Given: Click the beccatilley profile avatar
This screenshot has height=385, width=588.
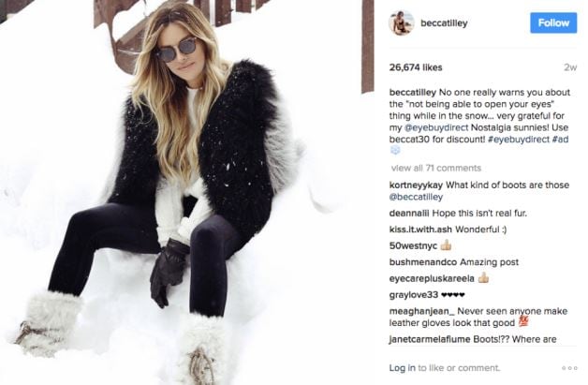Looking at the screenshot, I should pyautogui.click(x=402, y=22).
